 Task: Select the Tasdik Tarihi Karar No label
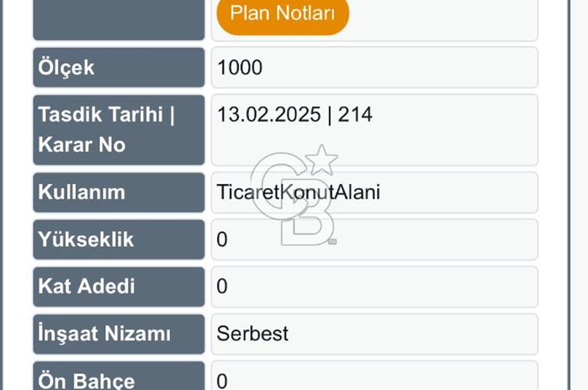coord(119,129)
